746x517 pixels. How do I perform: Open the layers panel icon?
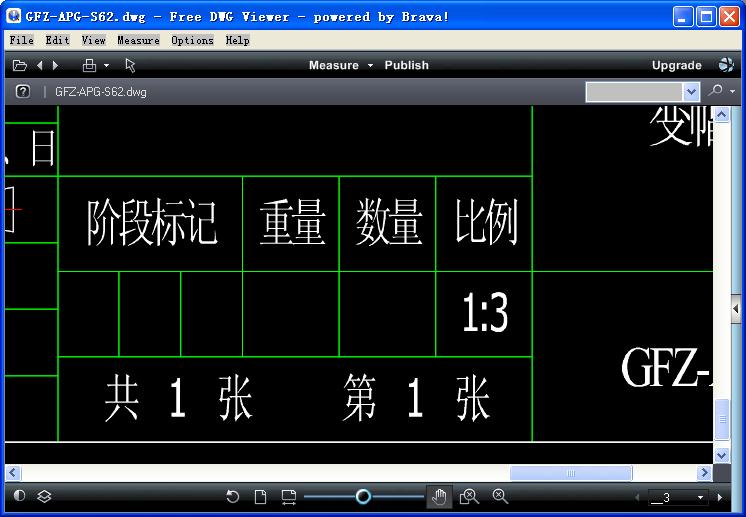click(x=44, y=496)
